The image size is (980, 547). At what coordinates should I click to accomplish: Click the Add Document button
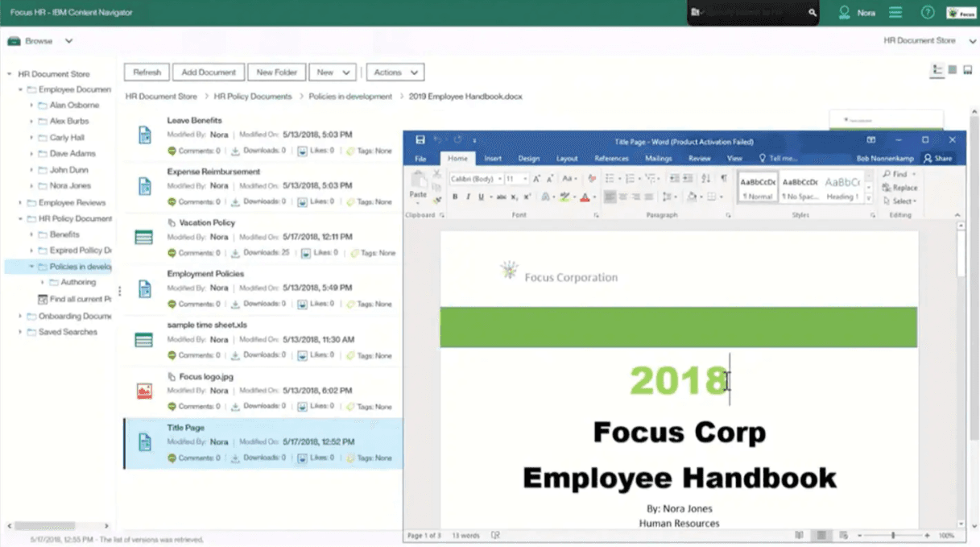209,73
